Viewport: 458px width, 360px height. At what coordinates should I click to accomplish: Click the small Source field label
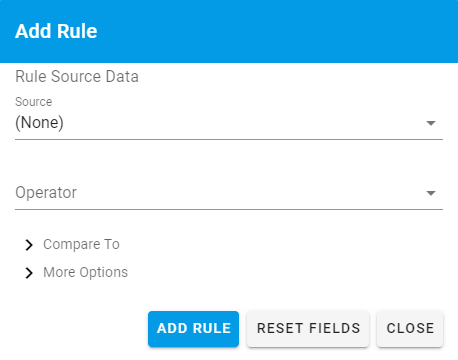34,102
